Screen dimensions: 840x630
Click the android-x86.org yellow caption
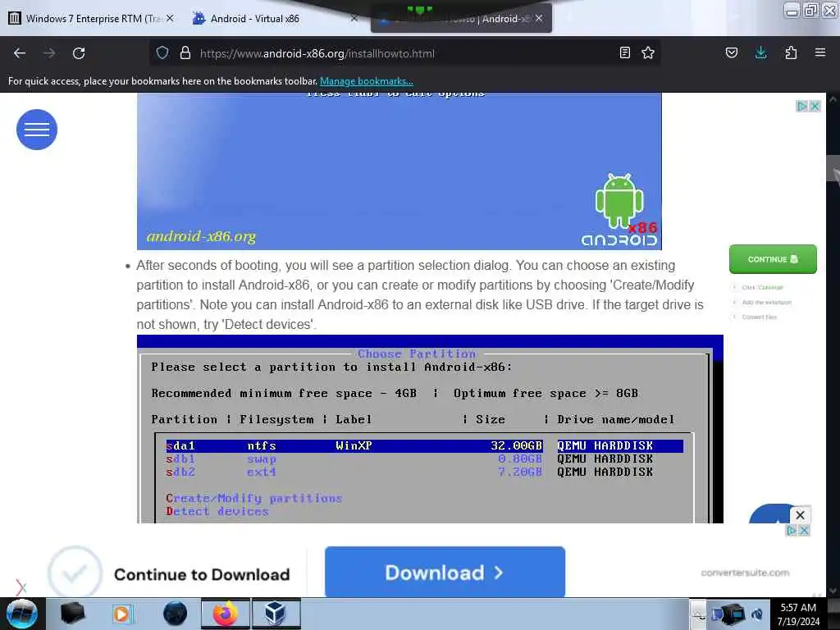coord(202,236)
